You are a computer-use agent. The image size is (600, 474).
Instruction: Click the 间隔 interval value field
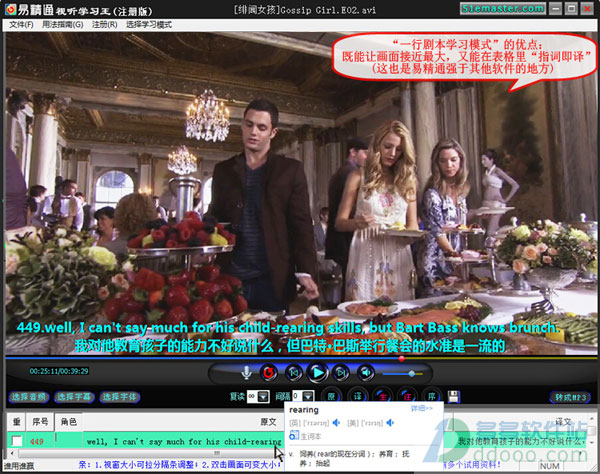tap(297, 396)
